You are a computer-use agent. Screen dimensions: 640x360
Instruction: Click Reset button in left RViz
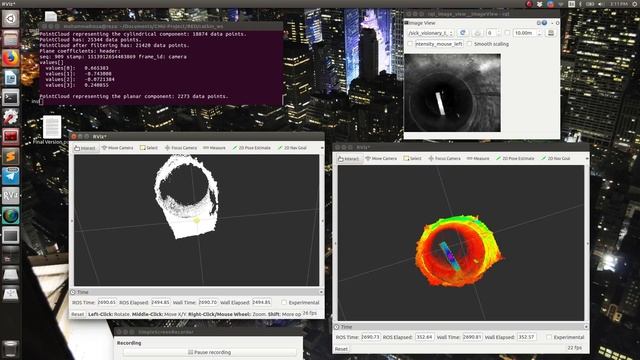(x=78, y=314)
